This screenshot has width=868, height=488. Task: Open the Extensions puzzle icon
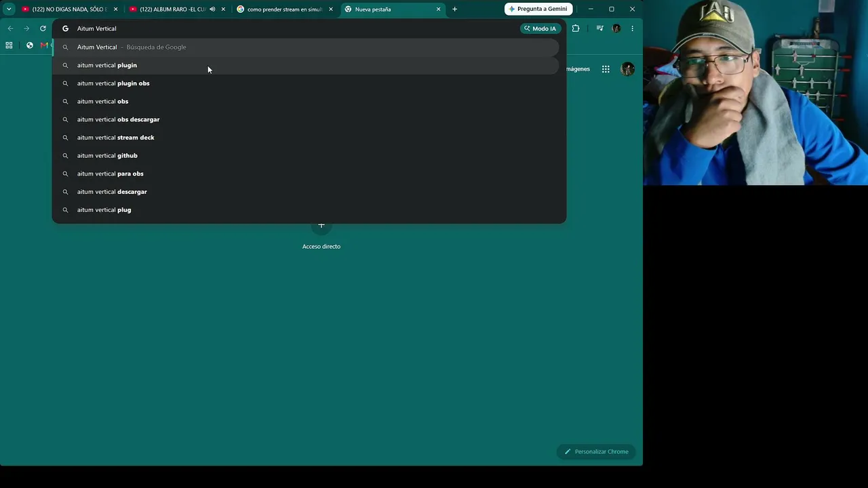pos(576,28)
